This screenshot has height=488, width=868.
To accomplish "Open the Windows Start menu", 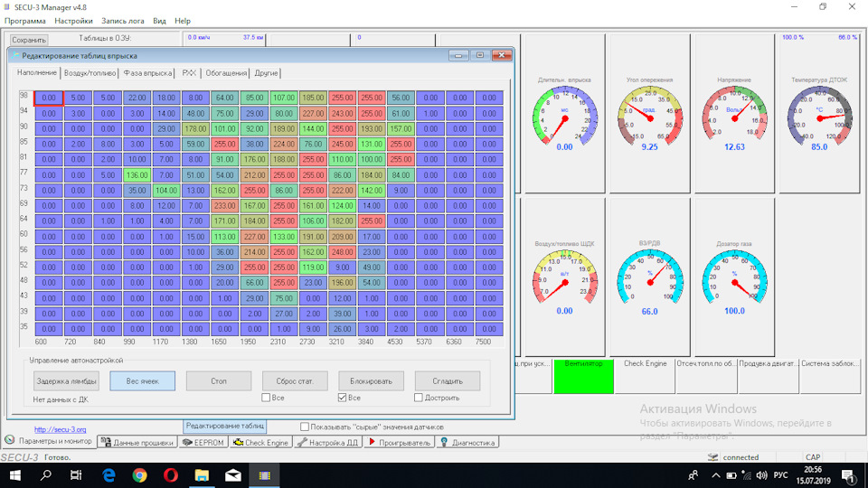I will point(15,475).
